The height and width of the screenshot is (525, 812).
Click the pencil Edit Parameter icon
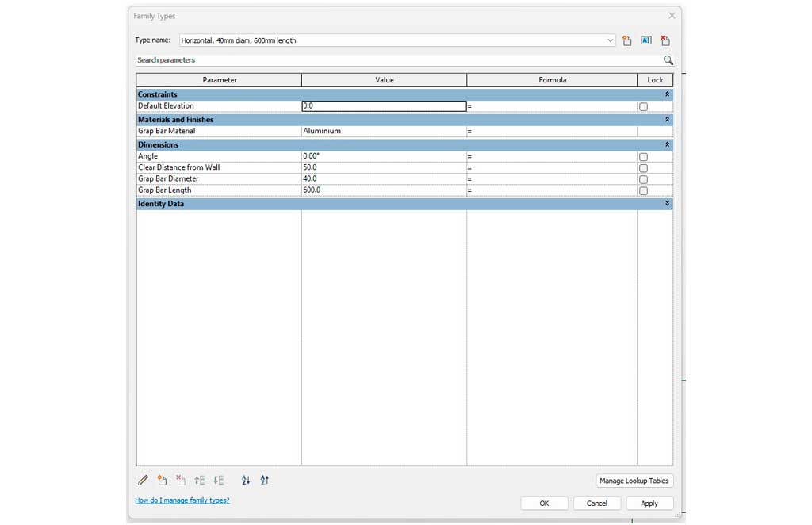[143, 480]
